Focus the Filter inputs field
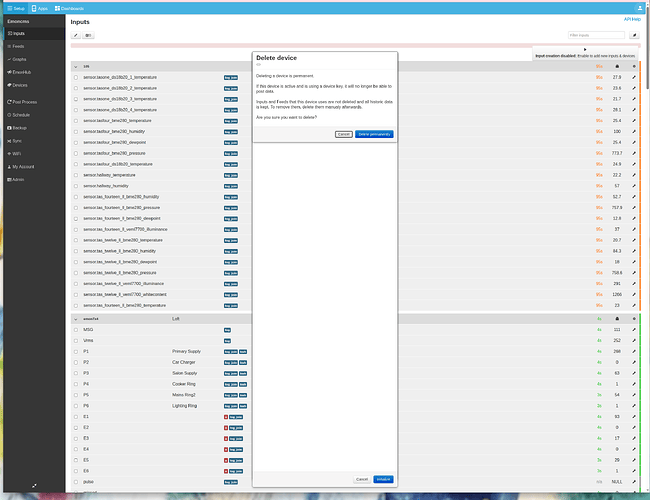This screenshot has width=650, height=500. click(596, 35)
